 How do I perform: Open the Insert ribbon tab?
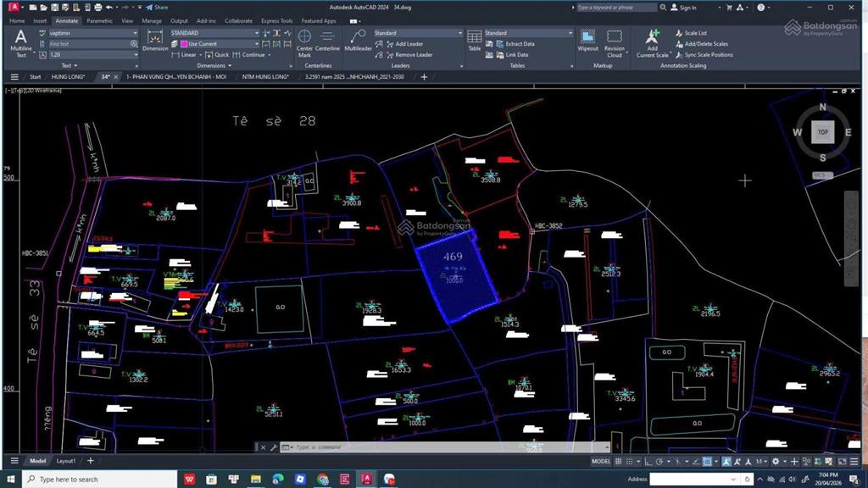coord(40,20)
